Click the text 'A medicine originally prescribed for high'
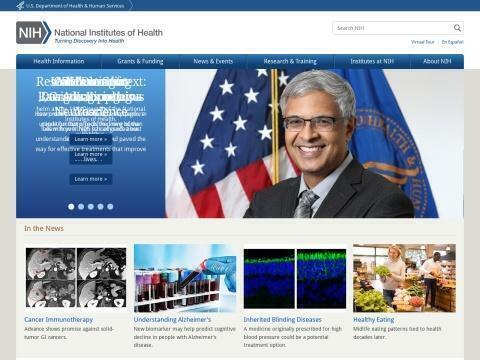The width and height of the screenshot is (480, 360). pyautogui.click(x=293, y=329)
